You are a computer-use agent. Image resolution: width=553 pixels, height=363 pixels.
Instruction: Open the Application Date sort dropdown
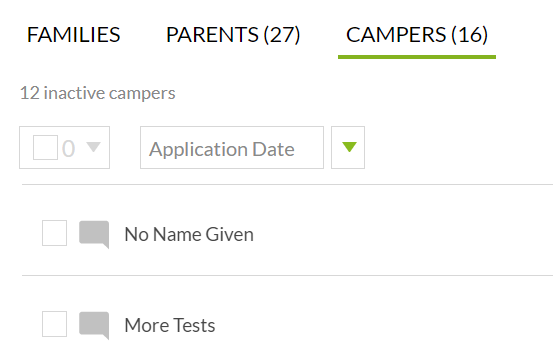point(232,147)
